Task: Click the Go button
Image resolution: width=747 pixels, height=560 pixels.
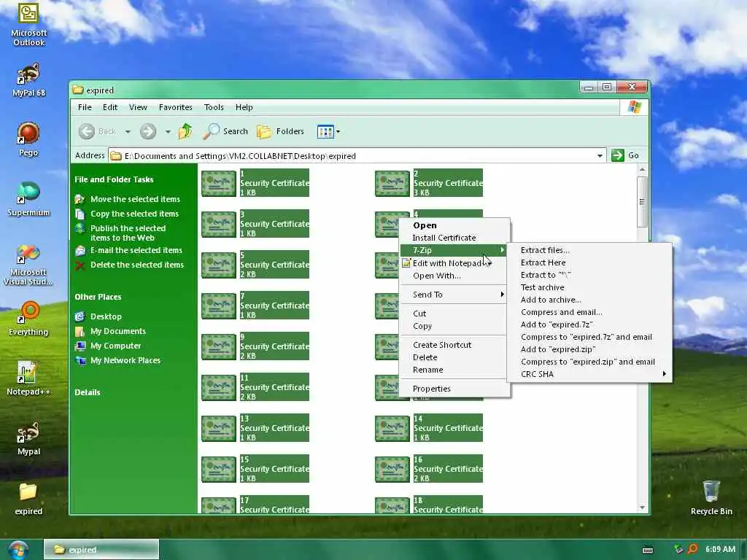Action: point(626,156)
